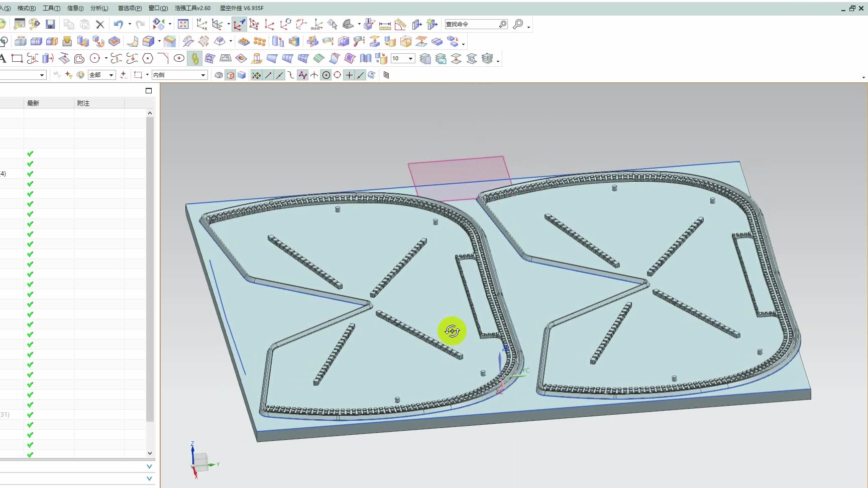
Task: Open the 星空外挂 V6.935F menu
Action: (x=242, y=8)
